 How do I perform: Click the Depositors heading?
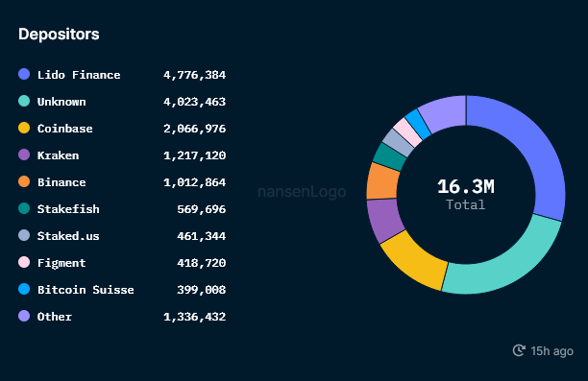point(59,35)
